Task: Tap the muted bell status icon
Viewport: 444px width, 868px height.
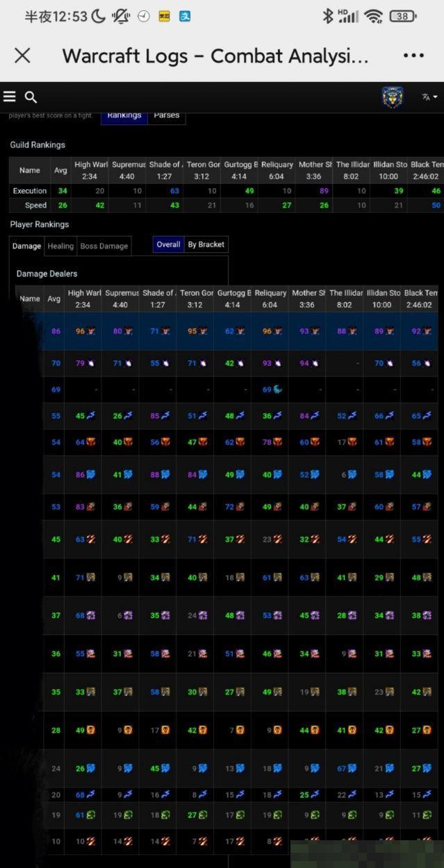Action: [x=122, y=16]
